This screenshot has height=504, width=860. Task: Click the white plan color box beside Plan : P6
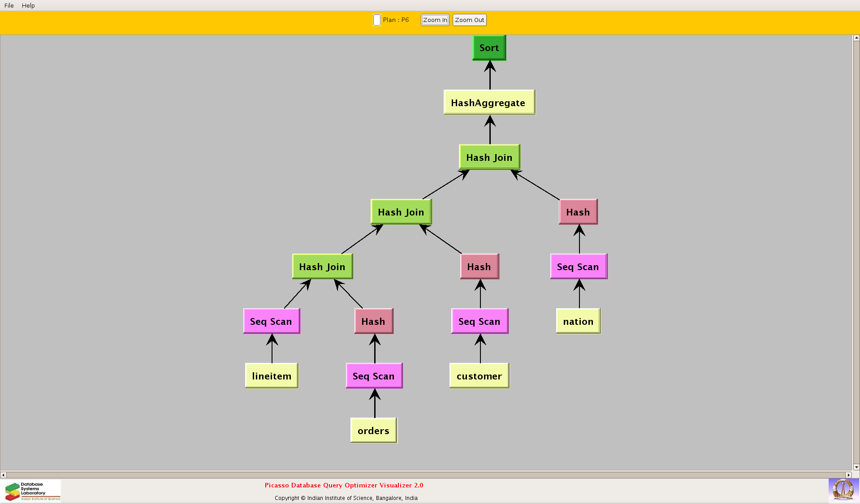click(x=376, y=20)
